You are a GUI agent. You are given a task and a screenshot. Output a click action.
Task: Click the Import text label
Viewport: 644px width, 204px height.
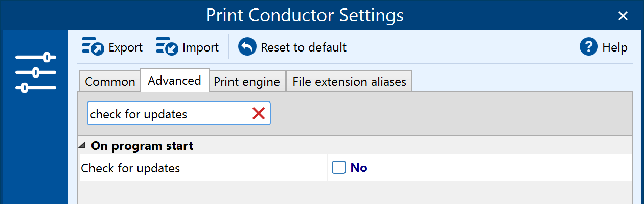tap(201, 47)
